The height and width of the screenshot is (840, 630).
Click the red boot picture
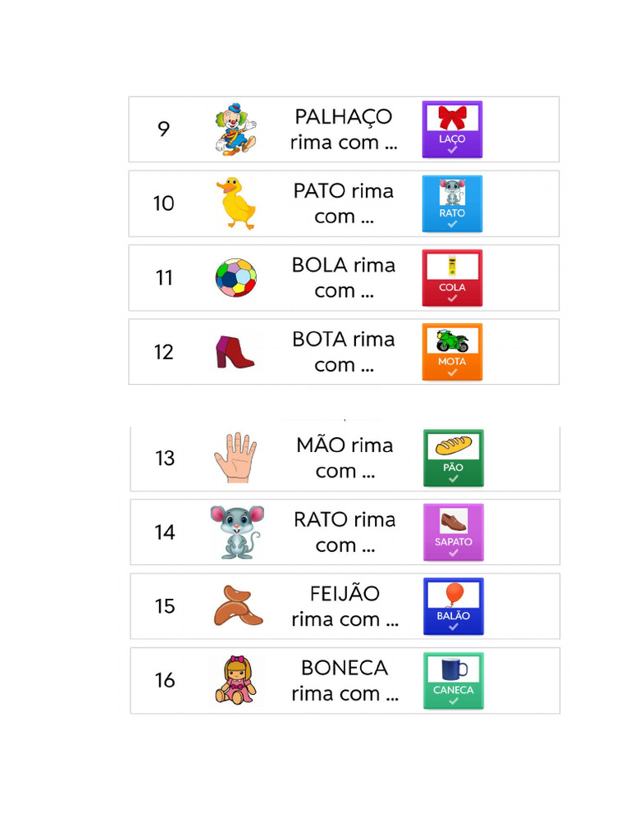[x=235, y=352]
